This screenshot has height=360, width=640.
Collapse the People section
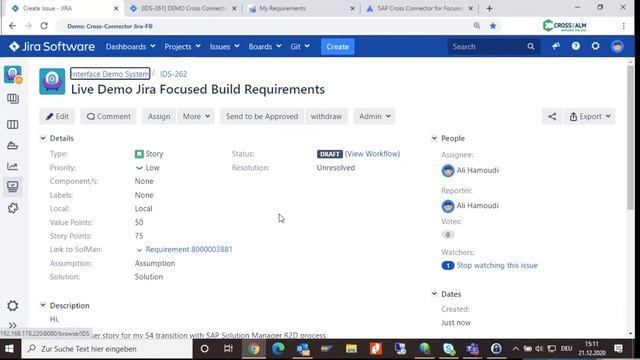(434, 138)
